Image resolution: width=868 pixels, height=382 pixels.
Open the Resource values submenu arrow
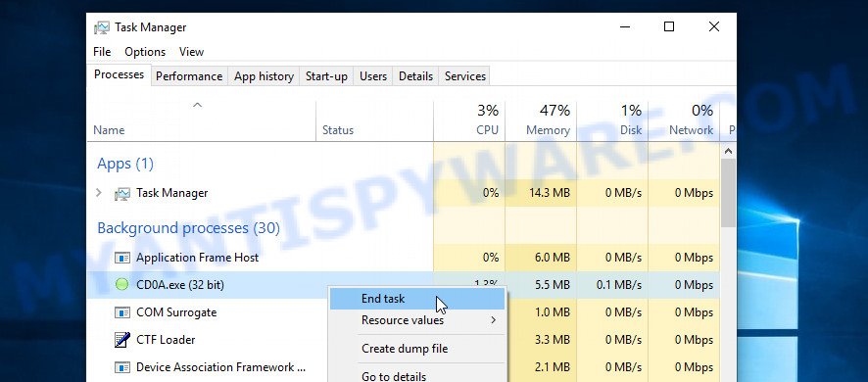[493, 320]
